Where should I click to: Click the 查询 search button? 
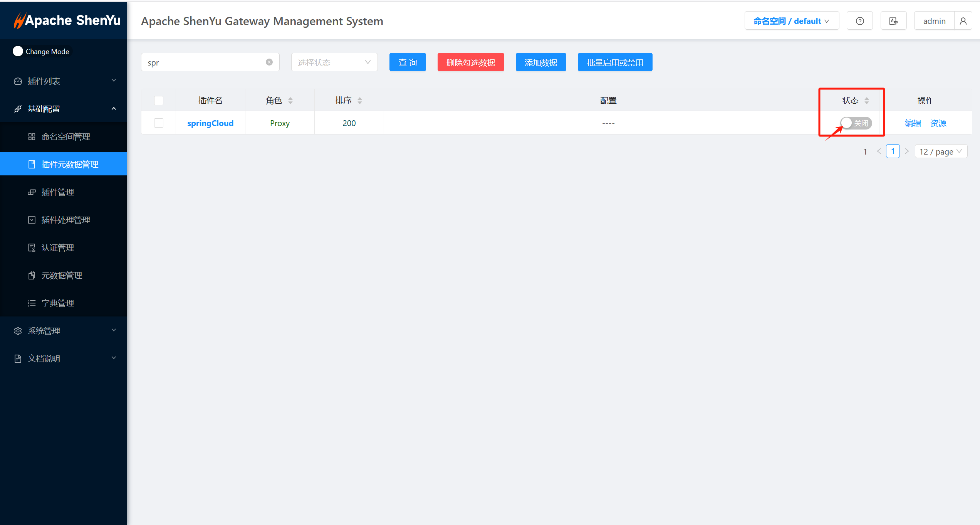click(x=407, y=62)
